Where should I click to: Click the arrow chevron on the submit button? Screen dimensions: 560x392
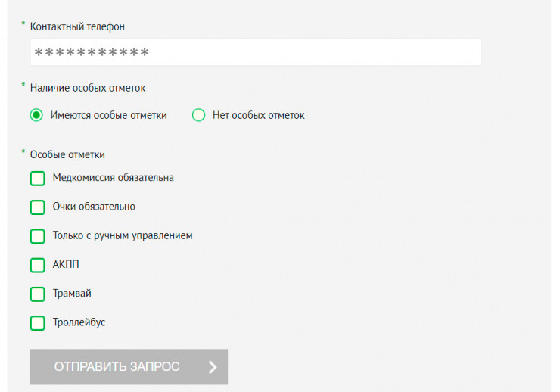[213, 367]
